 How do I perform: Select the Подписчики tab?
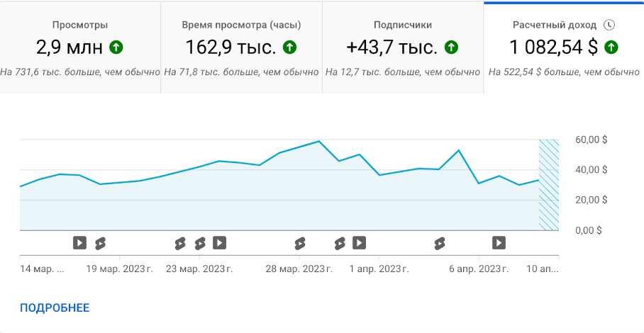pyautogui.click(x=403, y=47)
